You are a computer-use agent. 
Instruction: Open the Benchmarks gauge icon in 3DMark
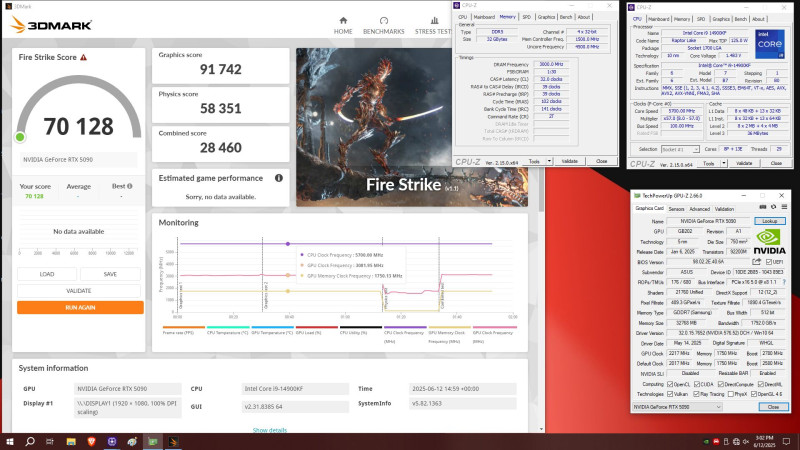click(384, 20)
